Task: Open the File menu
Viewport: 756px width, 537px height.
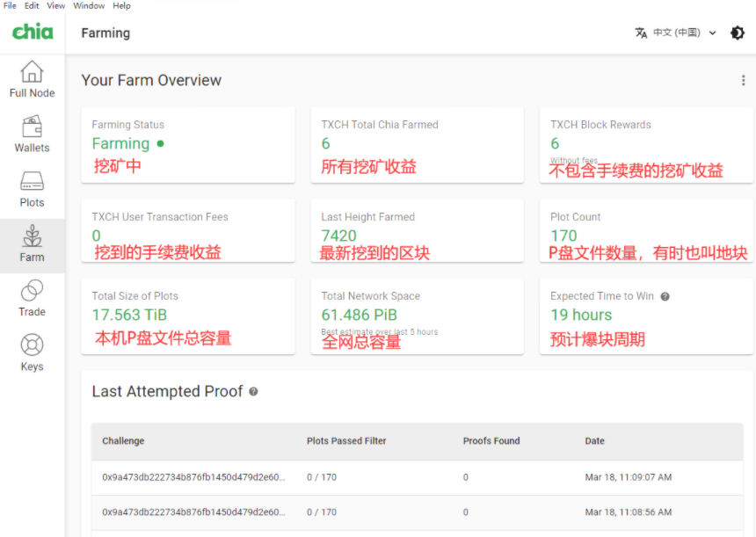Action: click(x=10, y=5)
